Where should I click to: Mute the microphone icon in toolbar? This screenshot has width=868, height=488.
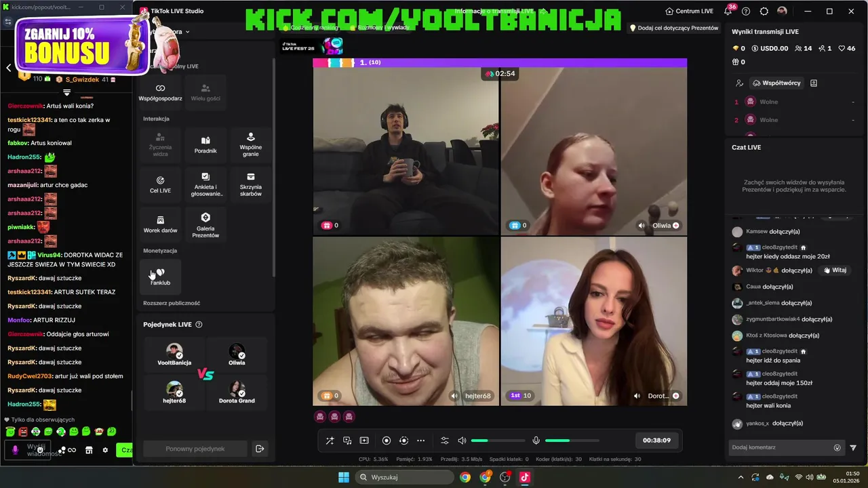pos(536,441)
